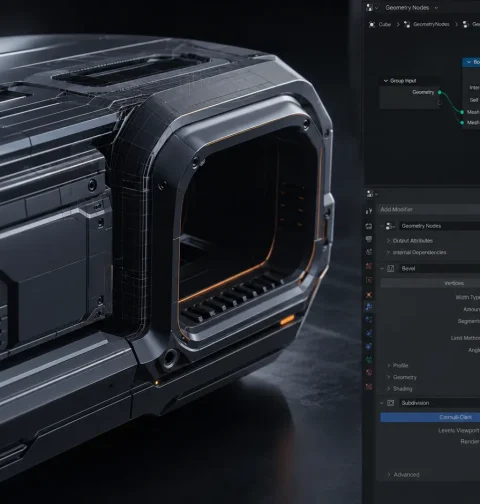Open the blue Modifier properties tab

369,307
